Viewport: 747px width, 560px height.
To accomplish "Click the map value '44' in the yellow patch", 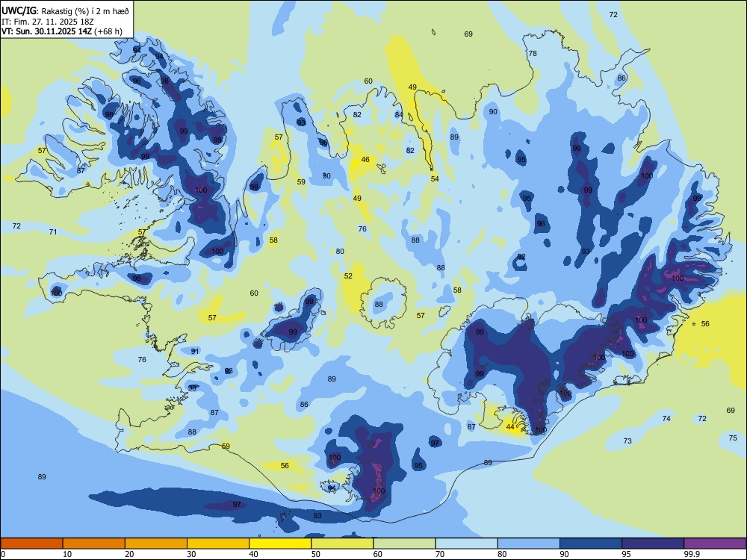I will (x=510, y=426).
